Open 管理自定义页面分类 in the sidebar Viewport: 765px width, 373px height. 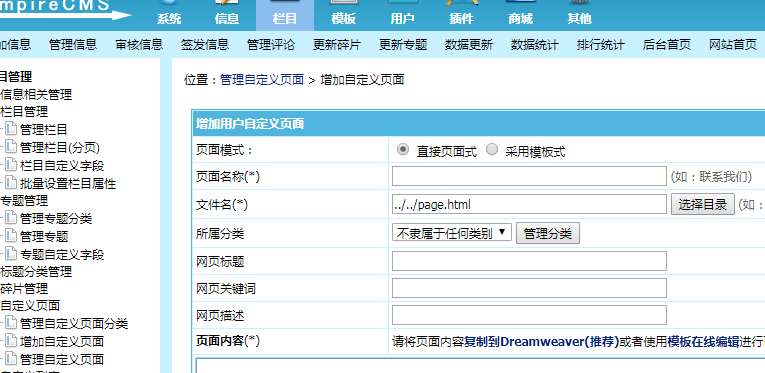tap(74, 323)
